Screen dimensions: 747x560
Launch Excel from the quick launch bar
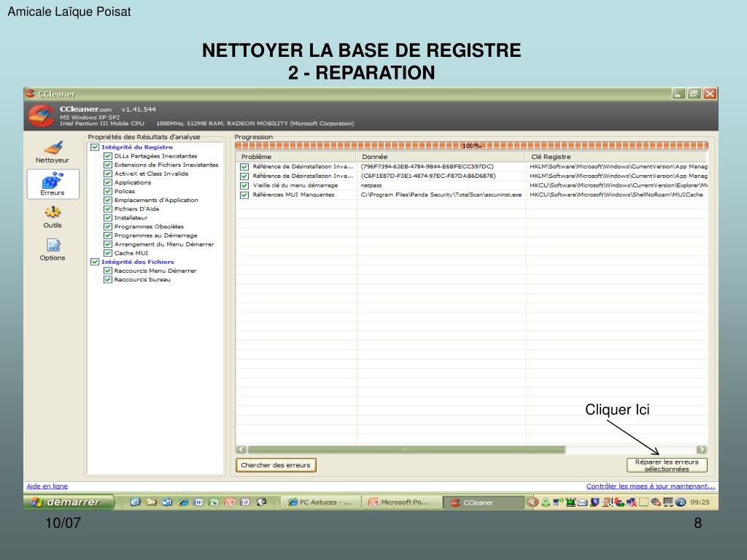(214, 502)
